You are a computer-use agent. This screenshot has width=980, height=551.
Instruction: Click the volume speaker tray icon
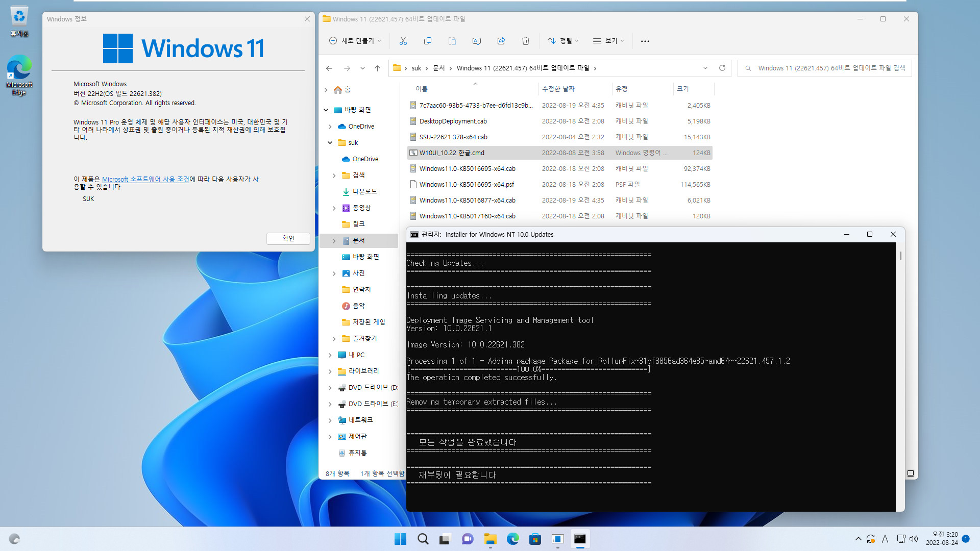[x=914, y=539]
